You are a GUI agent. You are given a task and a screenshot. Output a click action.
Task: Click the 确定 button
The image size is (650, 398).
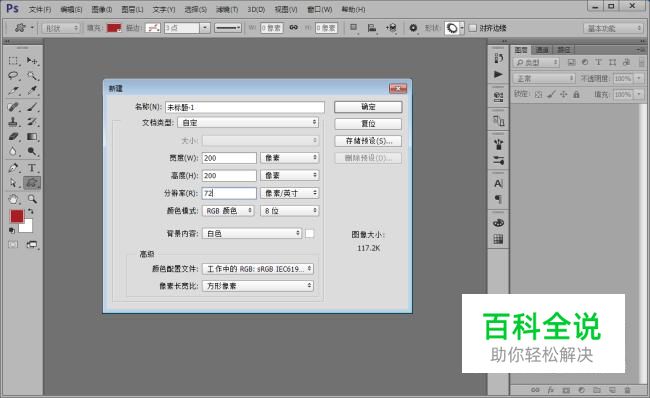368,107
